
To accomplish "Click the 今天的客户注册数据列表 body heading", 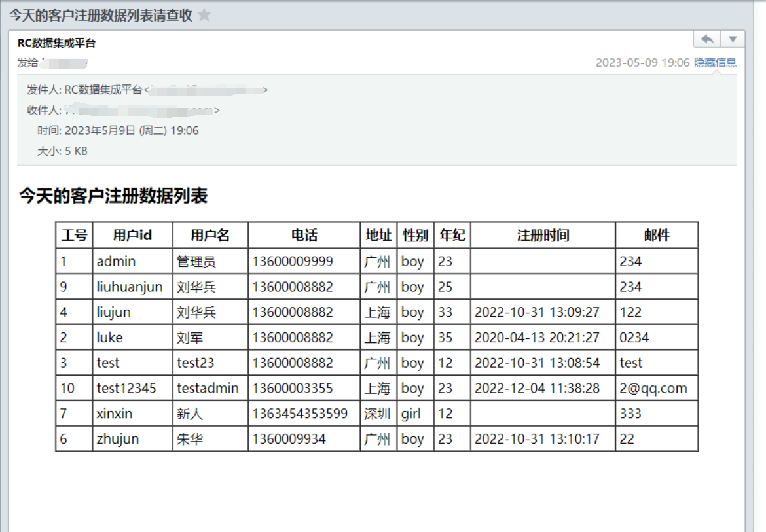I will tap(113, 196).
